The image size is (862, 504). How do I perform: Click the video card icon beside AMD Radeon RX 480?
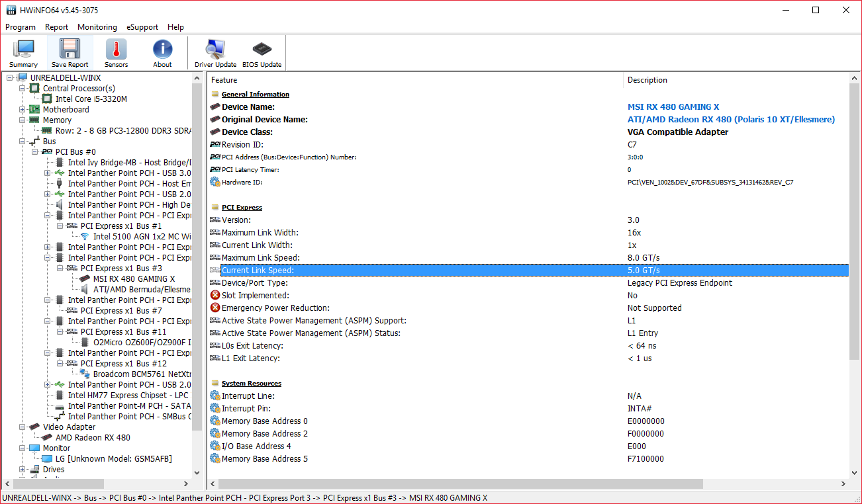point(47,437)
